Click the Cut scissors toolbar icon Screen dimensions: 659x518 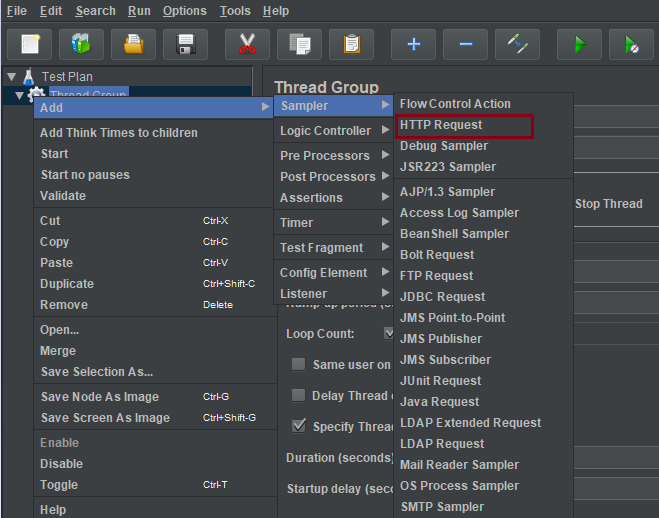[x=247, y=44]
